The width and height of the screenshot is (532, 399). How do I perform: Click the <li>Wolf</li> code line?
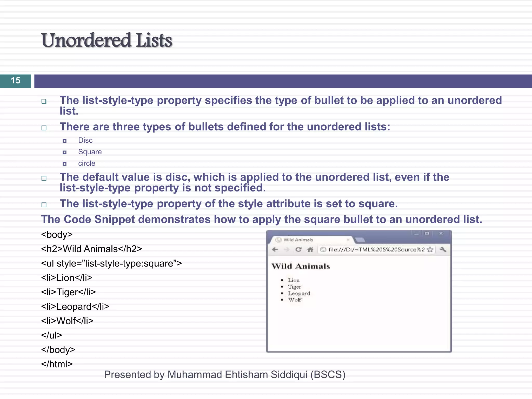click(x=67, y=321)
